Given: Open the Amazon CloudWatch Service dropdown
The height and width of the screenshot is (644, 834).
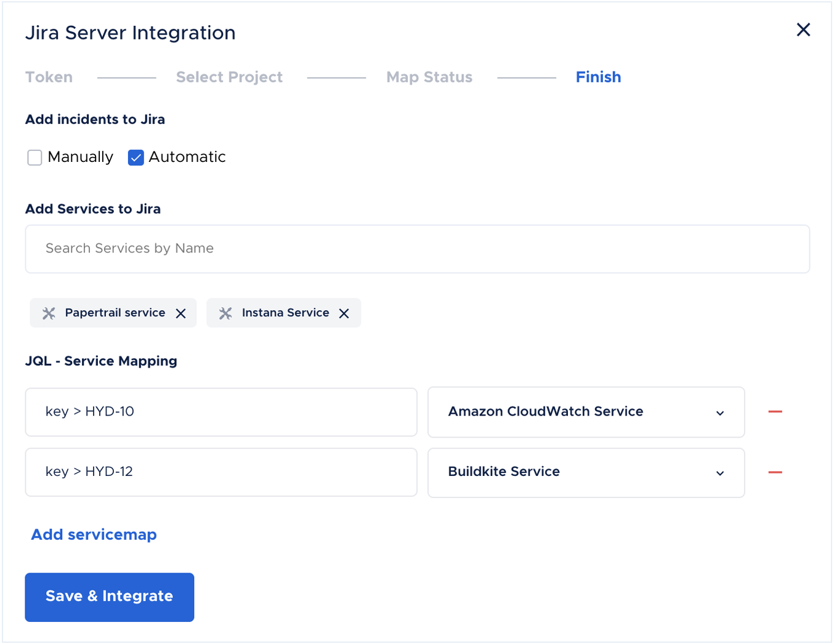Looking at the screenshot, I should (719, 413).
